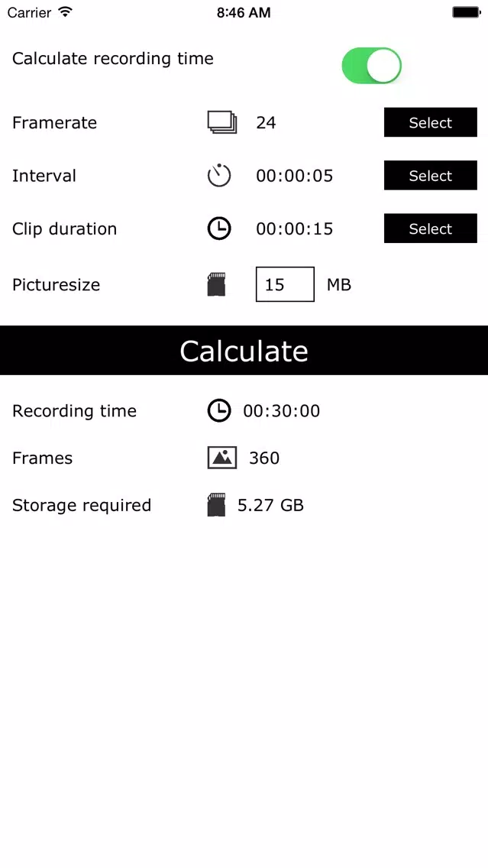Toggle the Calculate recording time switch
The image size is (488, 868).
click(371, 66)
